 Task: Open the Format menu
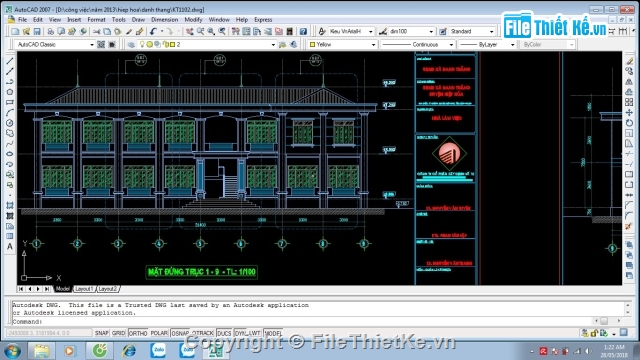96,20
